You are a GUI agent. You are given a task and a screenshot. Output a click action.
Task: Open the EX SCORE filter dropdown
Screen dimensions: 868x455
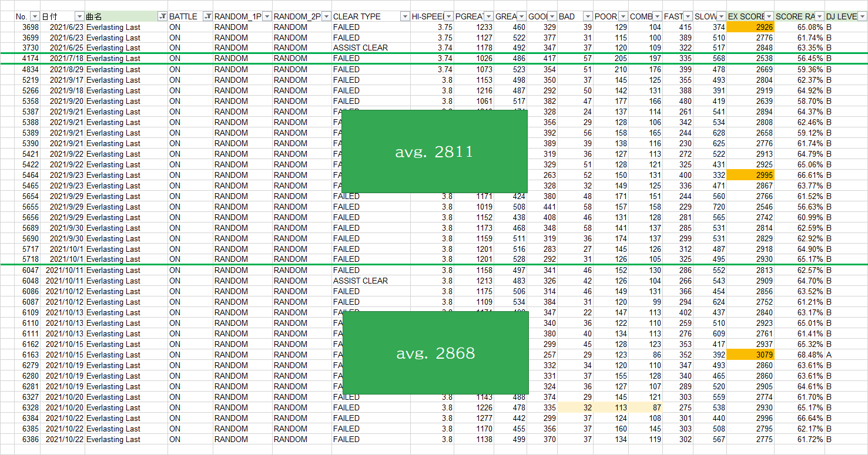(x=769, y=16)
